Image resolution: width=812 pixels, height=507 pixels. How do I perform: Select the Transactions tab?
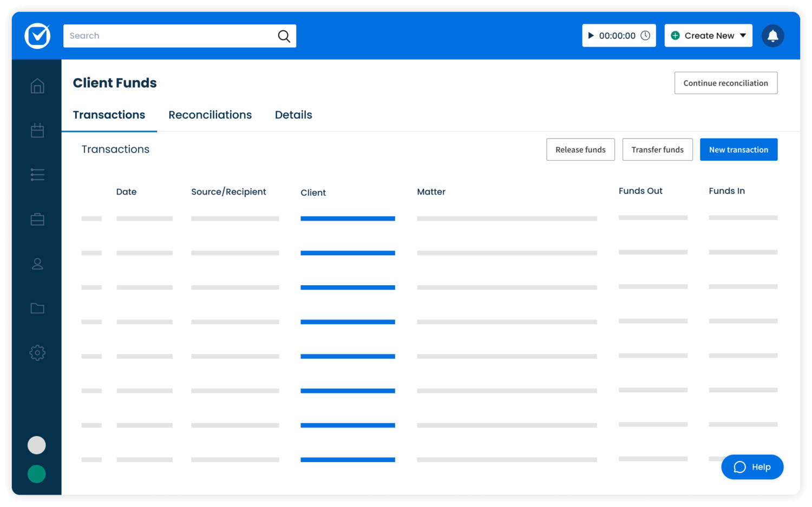109,115
